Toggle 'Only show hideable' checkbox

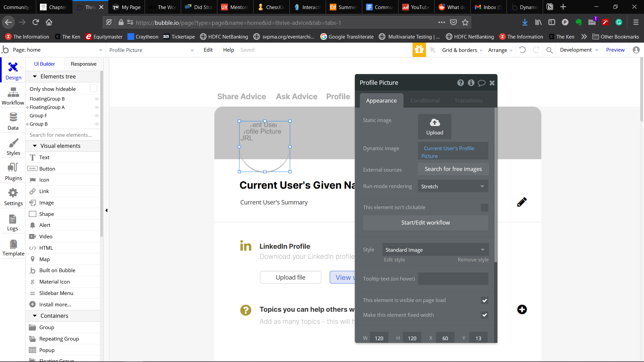tap(94, 88)
